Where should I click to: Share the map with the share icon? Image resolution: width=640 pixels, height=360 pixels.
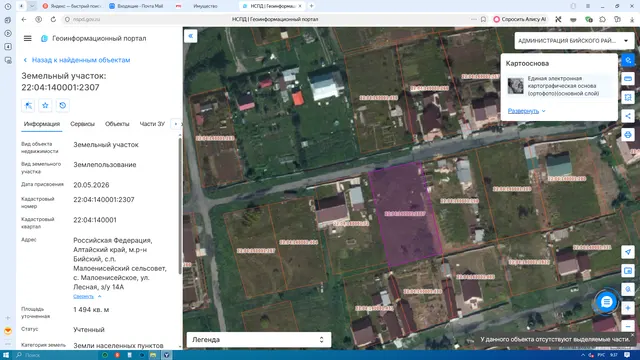(x=628, y=116)
